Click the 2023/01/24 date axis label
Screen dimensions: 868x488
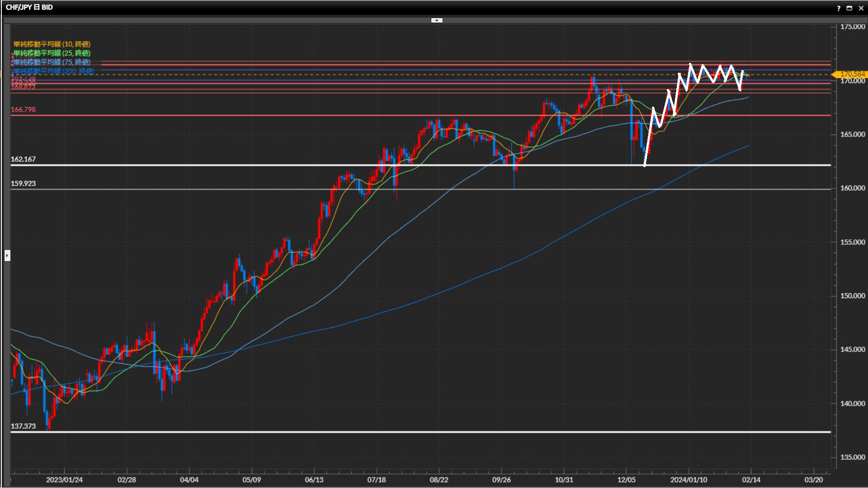tap(64, 480)
